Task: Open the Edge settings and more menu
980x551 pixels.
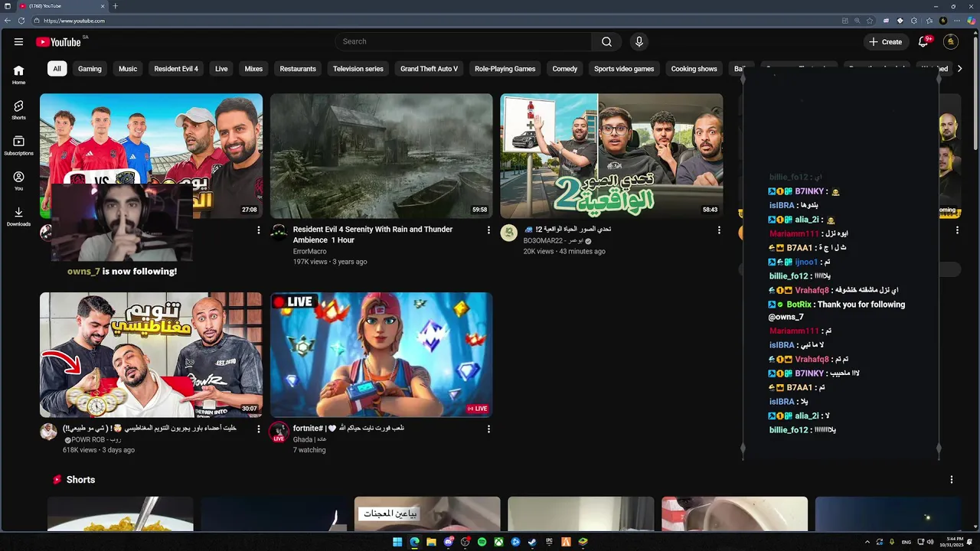Action: 957,21
